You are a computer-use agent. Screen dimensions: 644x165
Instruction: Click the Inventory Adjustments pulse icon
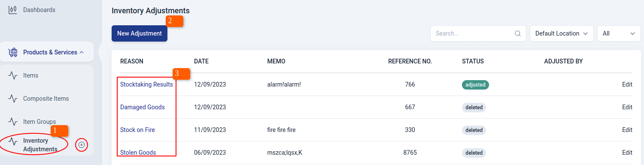tap(13, 141)
